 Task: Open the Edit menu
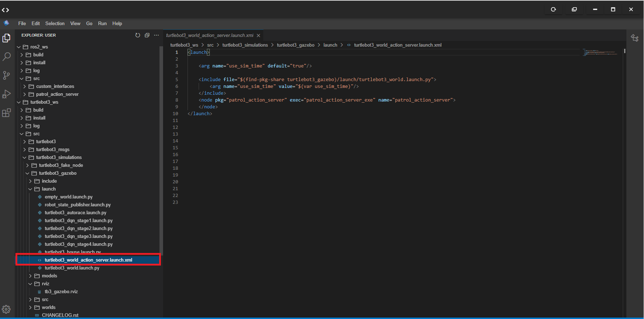pyautogui.click(x=36, y=23)
